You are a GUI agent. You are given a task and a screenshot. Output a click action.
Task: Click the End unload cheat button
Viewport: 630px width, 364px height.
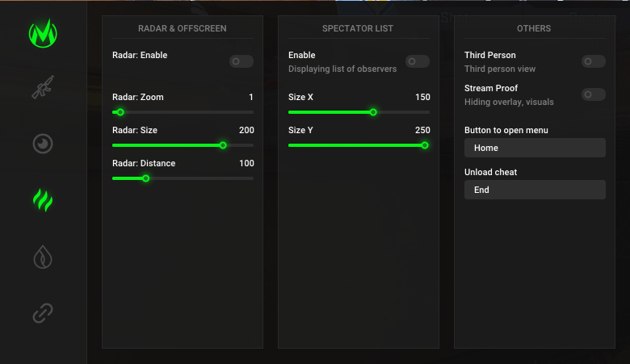534,190
